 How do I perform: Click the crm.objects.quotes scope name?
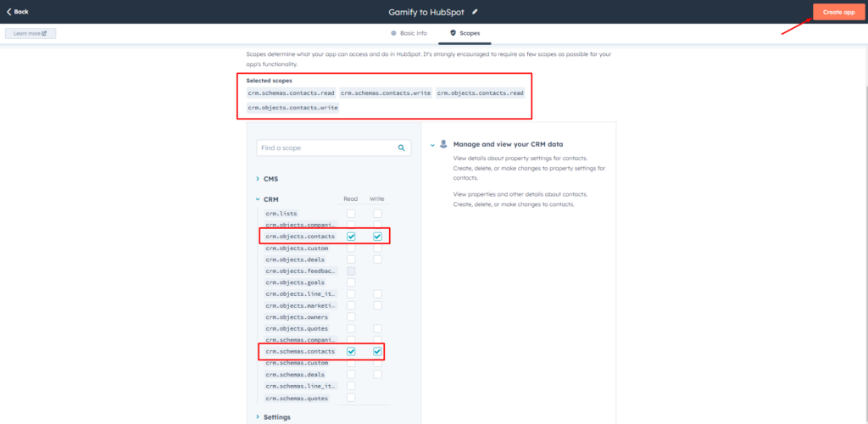[x=297, y=328]
